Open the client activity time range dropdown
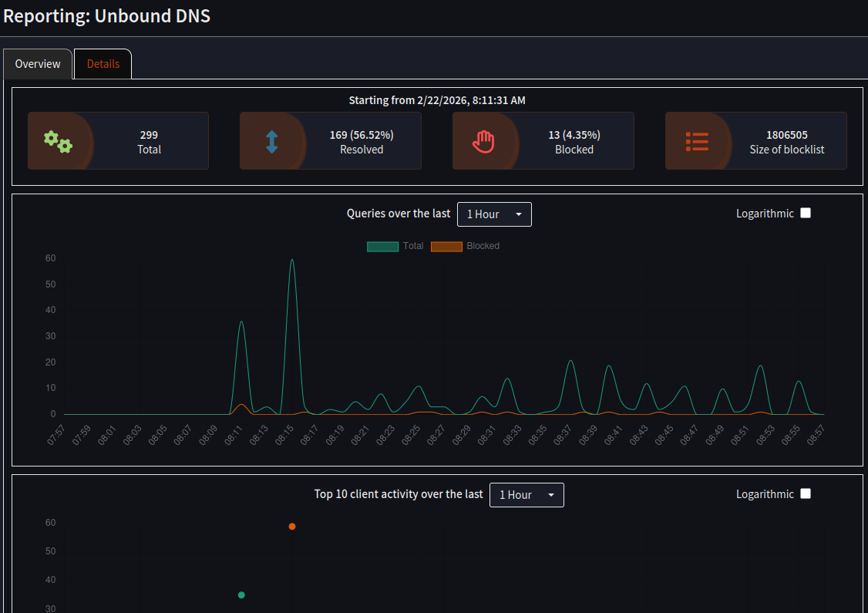Image resolution: width=868 pixels, height=613 pixels. [527, 495]
